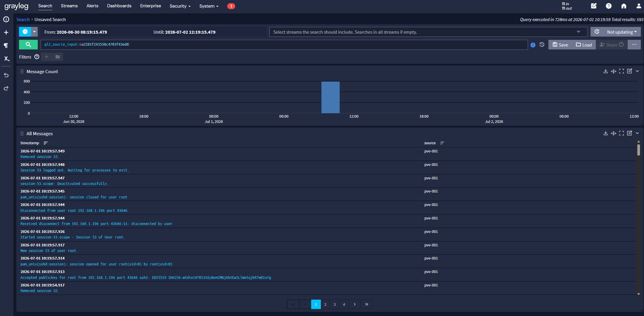The image size is (644, 316).
Task: Click the redo arrow in sidebar
Action: tap(6, 88)
